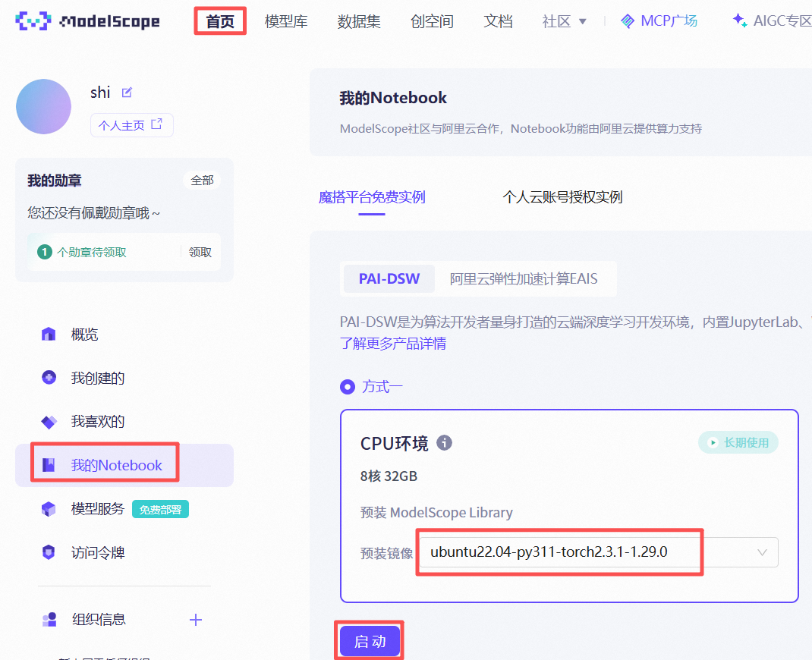Click the 模型服务 cube icon
Screen dimensions: 812x660
[49, 509]
